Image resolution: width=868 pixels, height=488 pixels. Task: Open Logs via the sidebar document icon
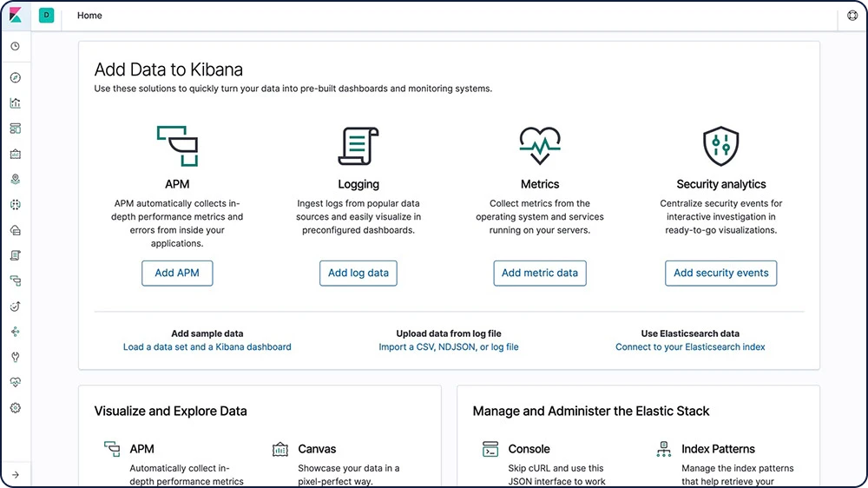click(16, 255)
